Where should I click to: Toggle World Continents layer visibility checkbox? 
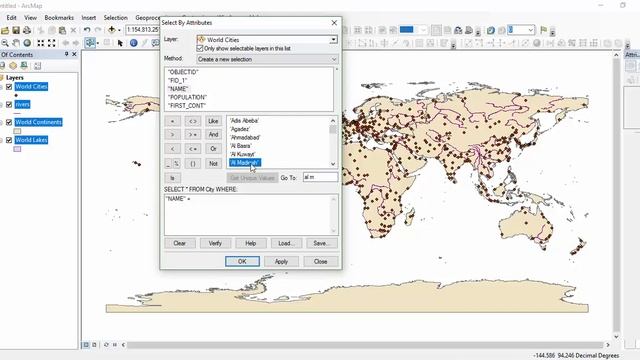9,122
